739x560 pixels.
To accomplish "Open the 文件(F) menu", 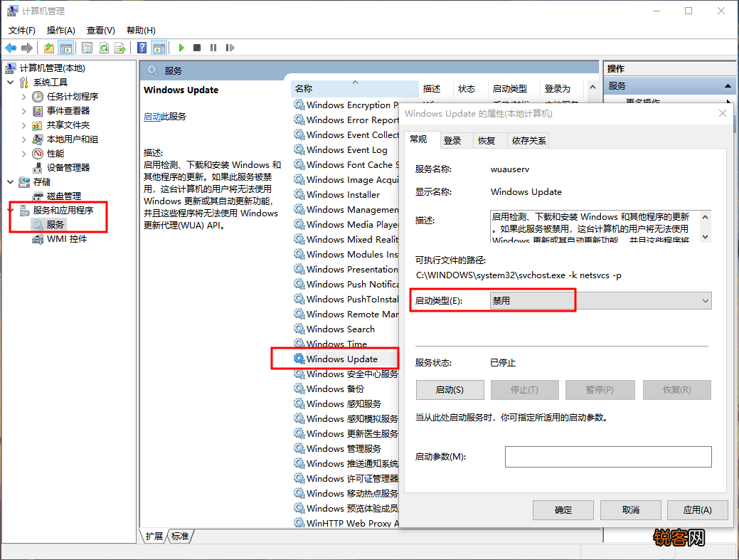I will pos(21,30).
